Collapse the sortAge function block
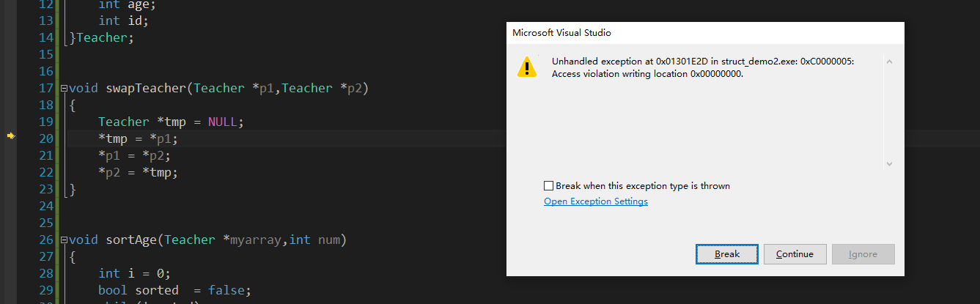This screenshot has height=304, width=980. click(x=64, y=240)
